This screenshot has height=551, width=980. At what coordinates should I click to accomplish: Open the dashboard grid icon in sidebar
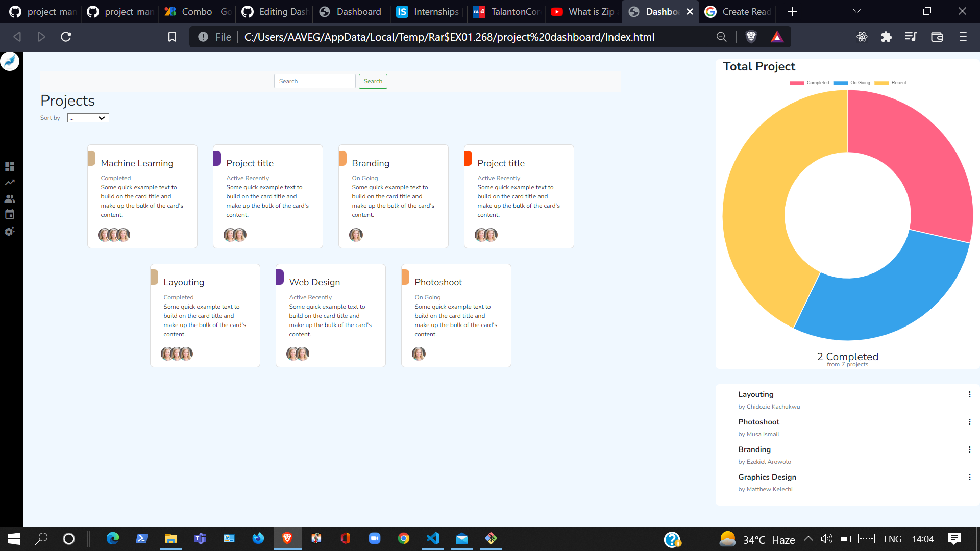pyautogui.click(x=10, y=166)
